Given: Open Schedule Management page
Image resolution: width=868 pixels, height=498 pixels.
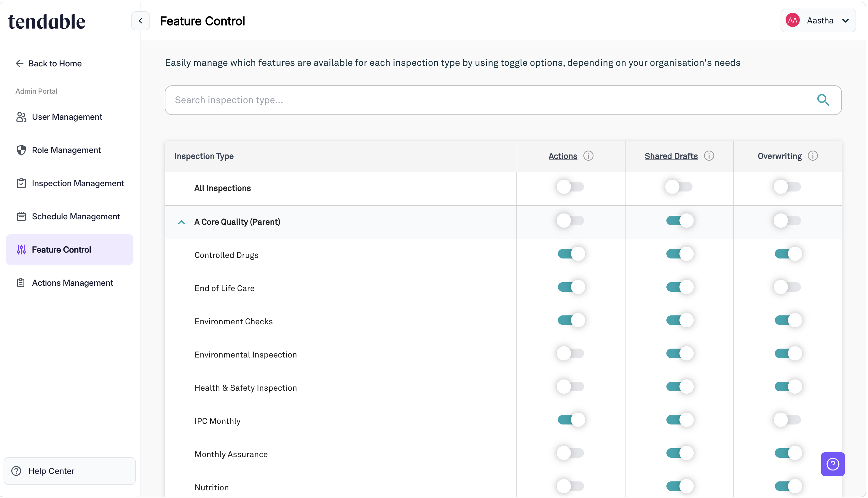Looking at the screenshot, I should tap(69, 216).
